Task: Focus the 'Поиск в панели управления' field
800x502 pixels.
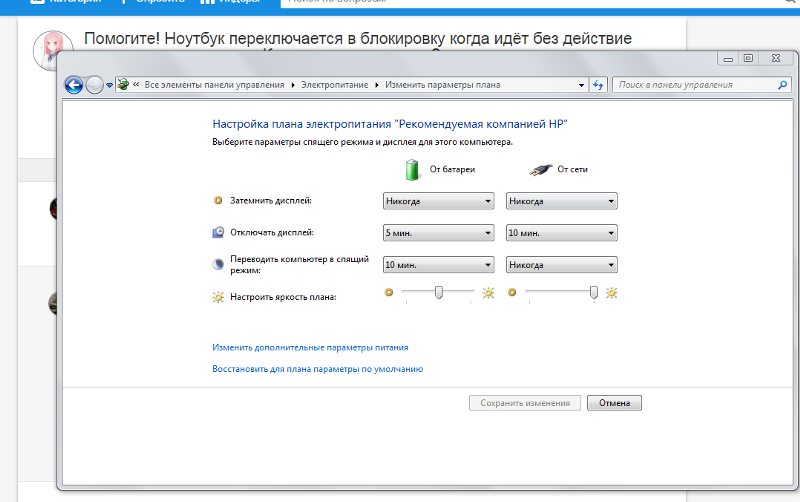Action: [702, 85]
